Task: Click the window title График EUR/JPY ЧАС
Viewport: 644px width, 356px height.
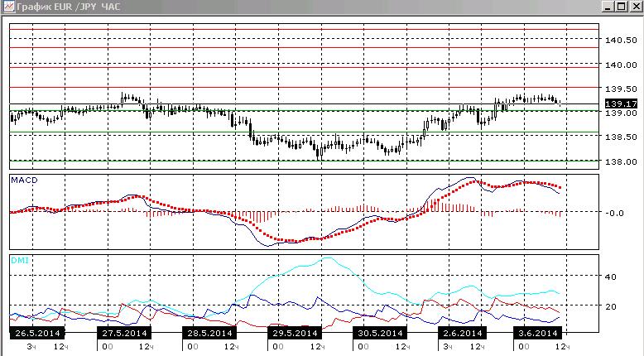Action: tap(69, 7)
